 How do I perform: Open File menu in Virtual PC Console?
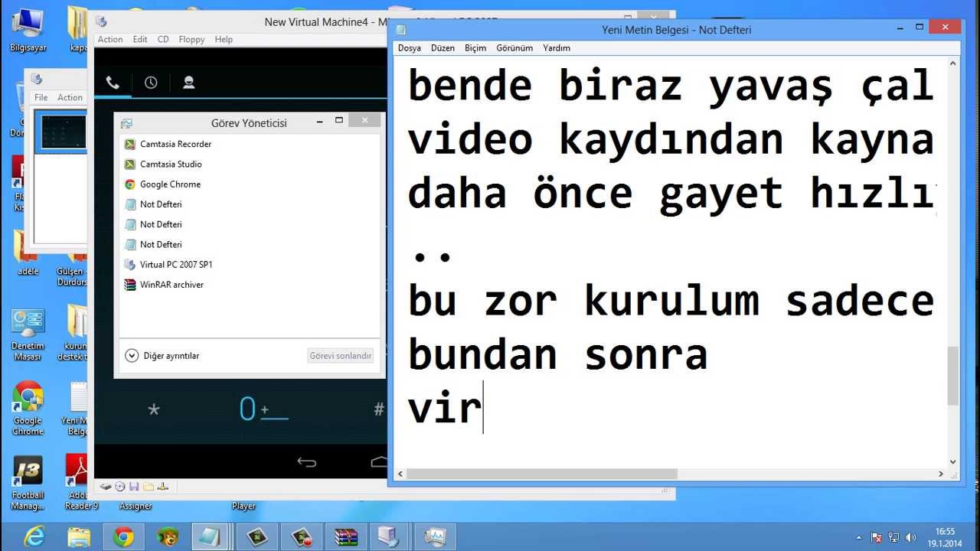coord(41,97)
